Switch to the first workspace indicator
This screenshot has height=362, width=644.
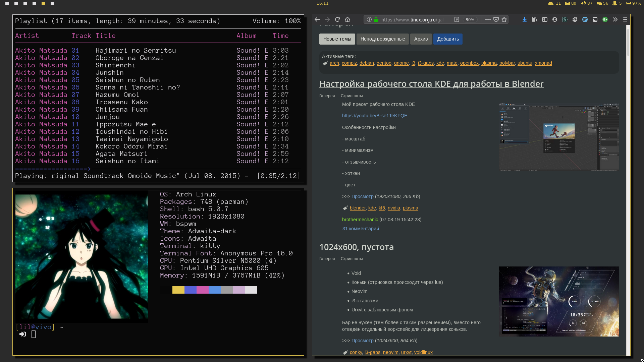pos(7,3)
